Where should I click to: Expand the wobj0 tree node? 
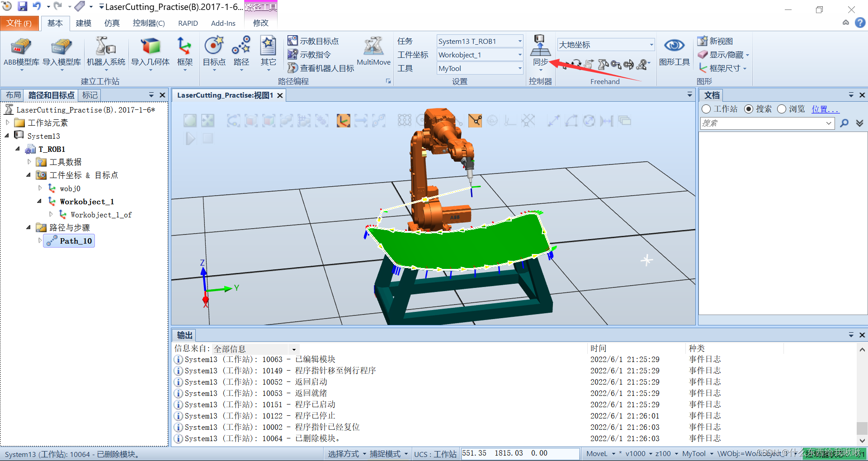click(x=40, y=188)
